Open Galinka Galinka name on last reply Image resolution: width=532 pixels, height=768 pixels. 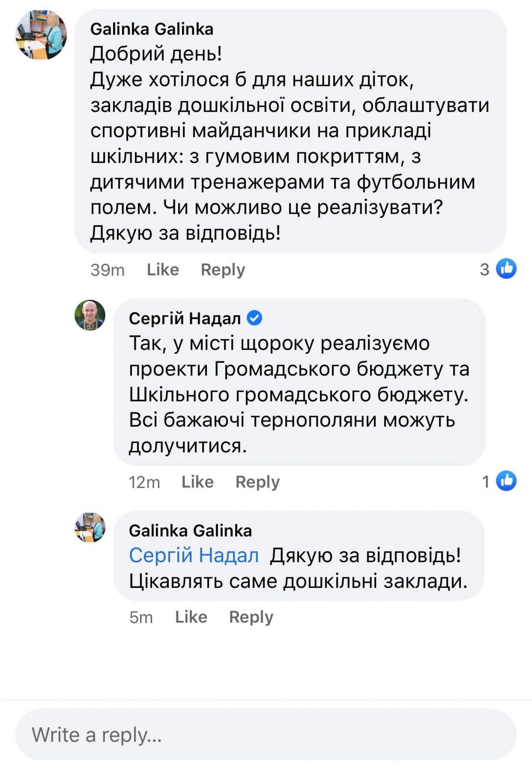(190, 531)
